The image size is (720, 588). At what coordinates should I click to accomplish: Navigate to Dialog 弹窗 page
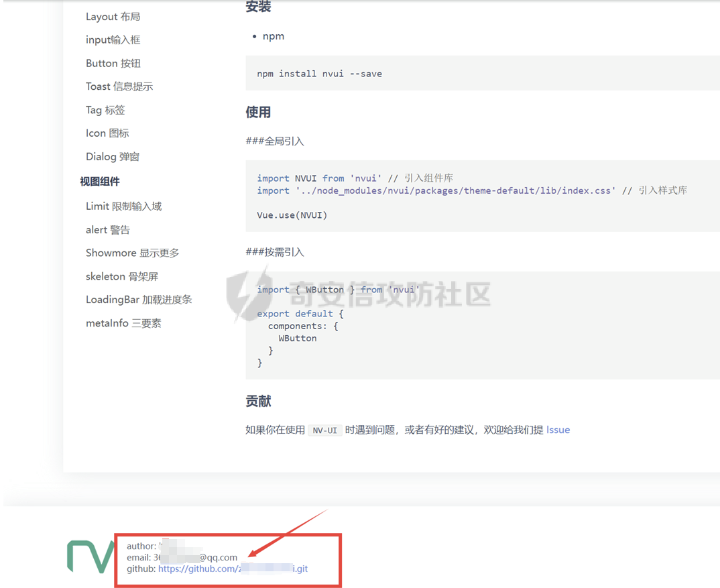[x=113, y=157]
